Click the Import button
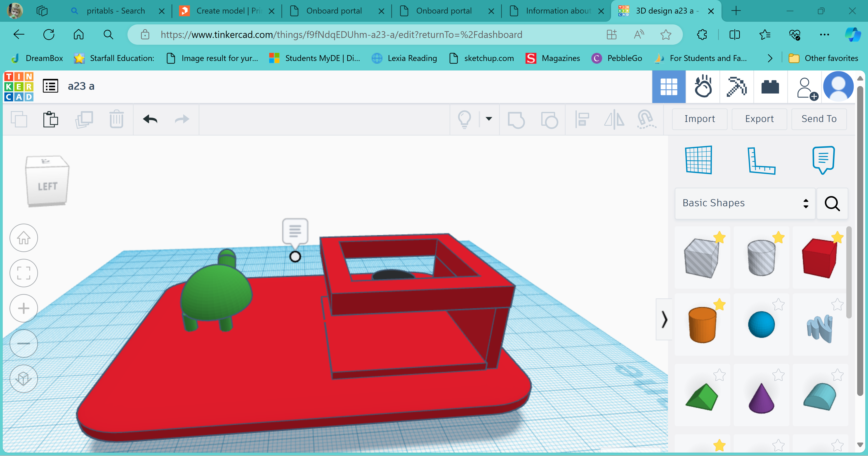The image size is (868, 456). pos(700,119)
